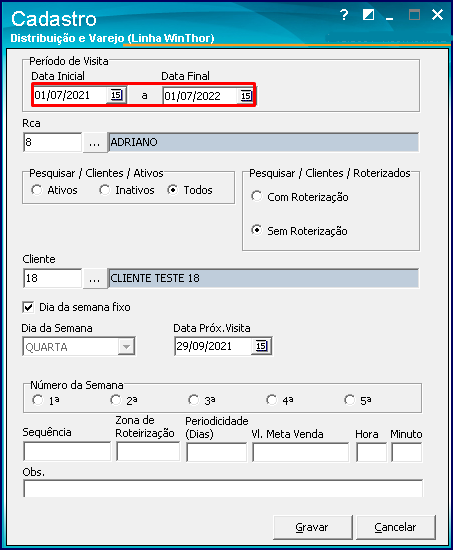This screenshot has width=453, height=550.
Task: Select the Ativos radio option
Action: [36, 190]
